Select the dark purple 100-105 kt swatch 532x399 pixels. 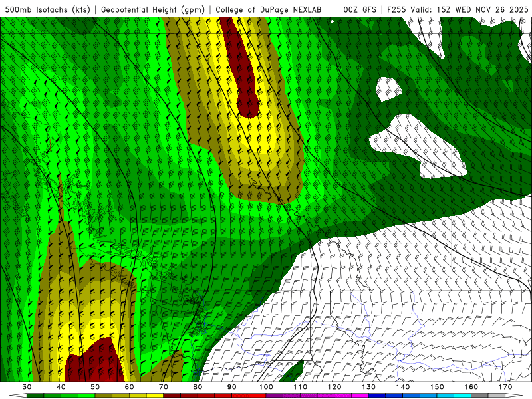point(275,396)
